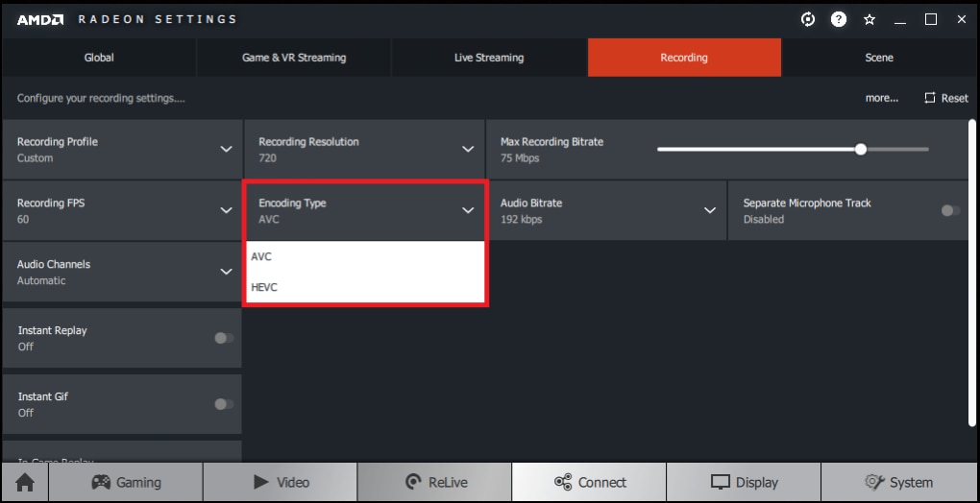Open the System section
This screenshot has width=980, height=503.
[898, 483]
